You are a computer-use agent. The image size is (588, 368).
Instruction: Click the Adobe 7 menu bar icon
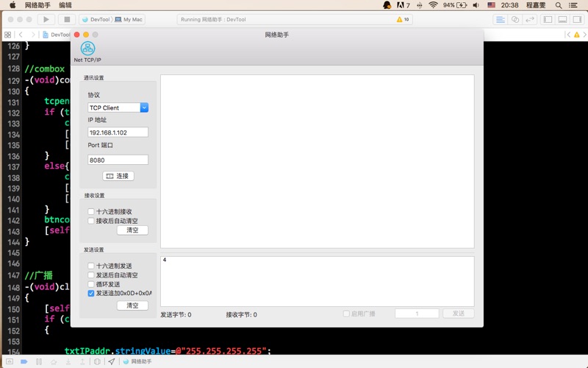404,5
